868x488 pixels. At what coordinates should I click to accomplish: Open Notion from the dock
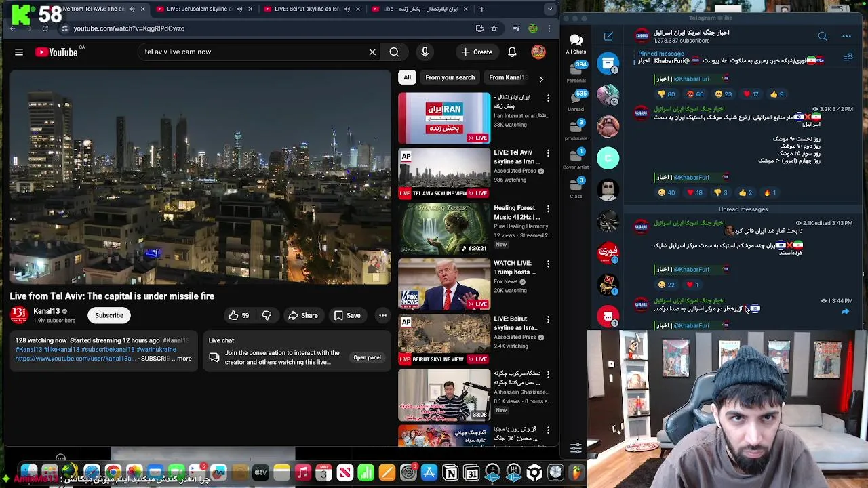(x=450, y=472)
